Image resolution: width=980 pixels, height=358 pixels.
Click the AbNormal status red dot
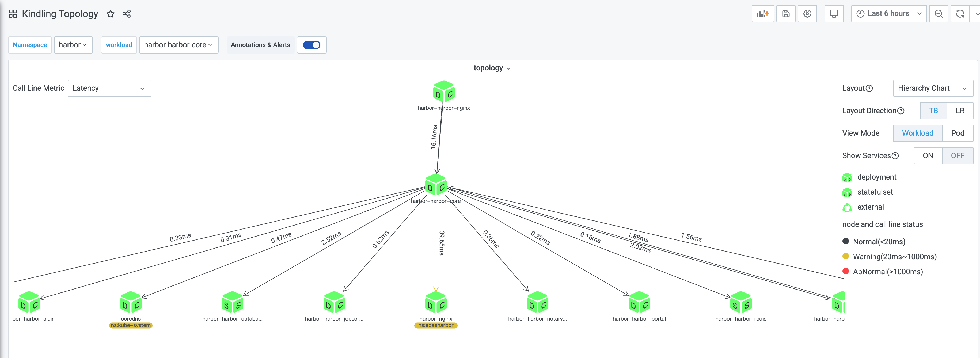click(x=846, y=271)
